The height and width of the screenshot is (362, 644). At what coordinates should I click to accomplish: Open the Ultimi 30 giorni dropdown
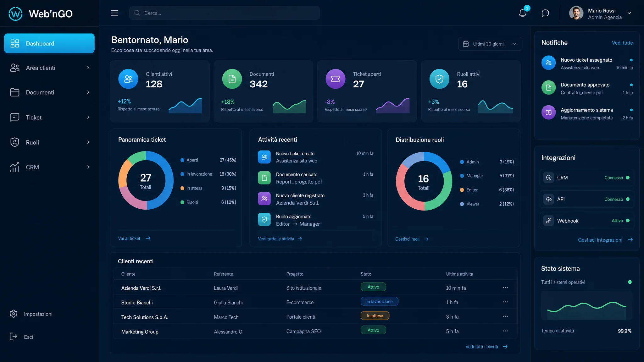[x=490, y=44]
